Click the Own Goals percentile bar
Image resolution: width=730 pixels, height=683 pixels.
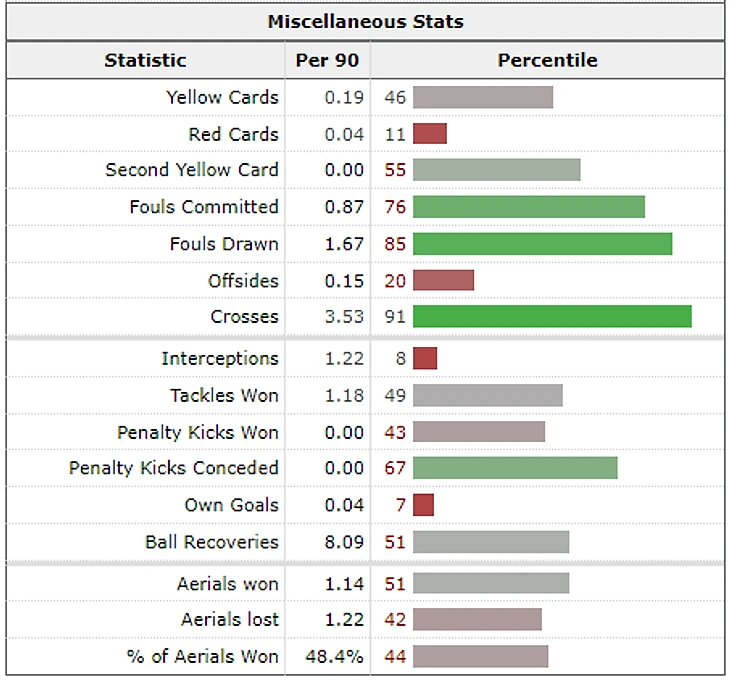[x=423, y=505]
